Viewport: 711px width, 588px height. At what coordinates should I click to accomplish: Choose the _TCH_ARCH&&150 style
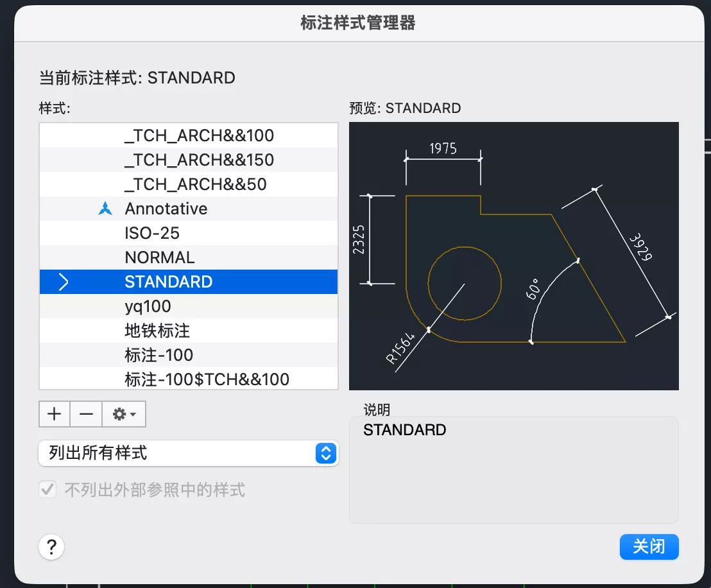pyautogui.click(x=199, y=160)
